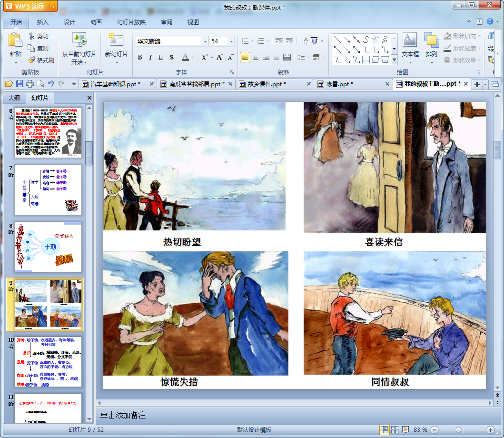Viewport: 504px width, 438px height.
Task: Toggle text shadow S button
Action: pos(172,57)
